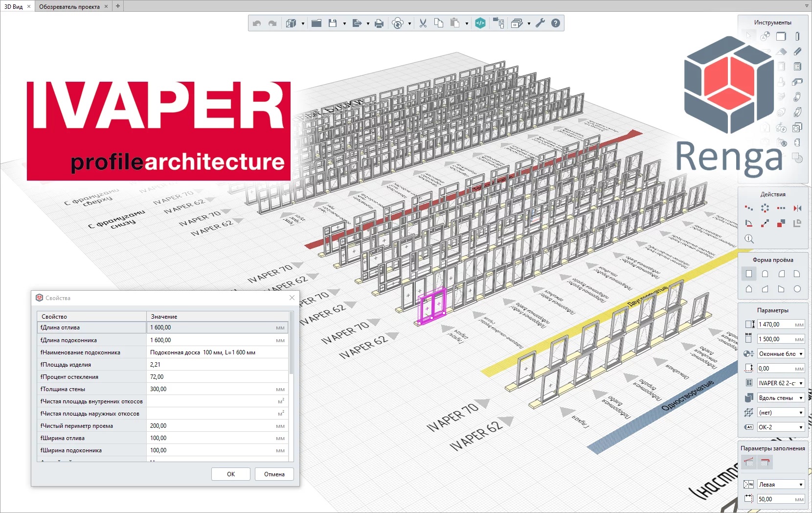Open the project explorer tree icon
The width and height of the screenshot is (812, 513).
point(498,23)
